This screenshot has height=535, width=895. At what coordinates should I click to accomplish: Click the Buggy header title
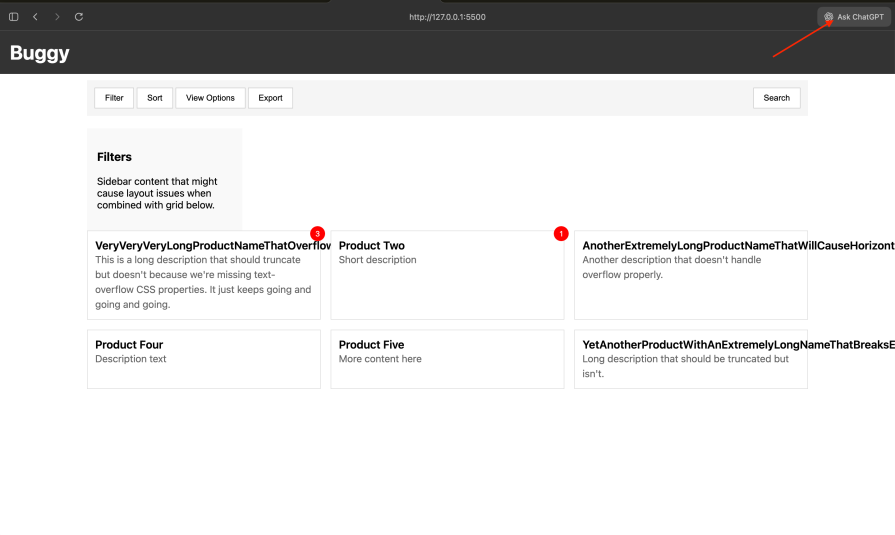click(40, 53)
